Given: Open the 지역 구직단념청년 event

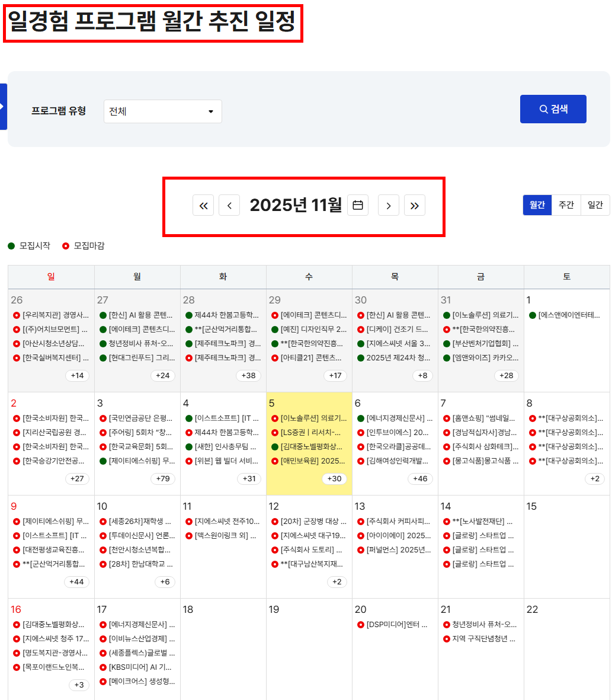Looking at the screenshot, I should (479, 639).
